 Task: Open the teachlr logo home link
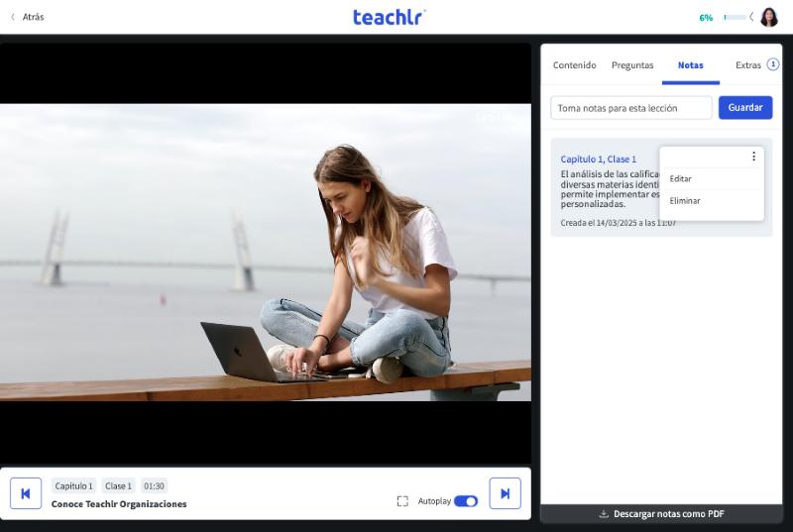[x=389, y=17]
